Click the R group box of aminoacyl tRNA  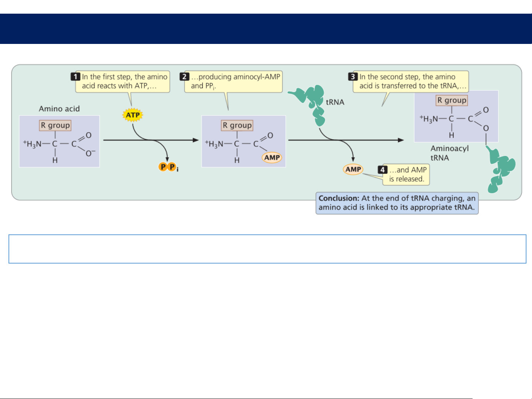(x=452, y=100)
